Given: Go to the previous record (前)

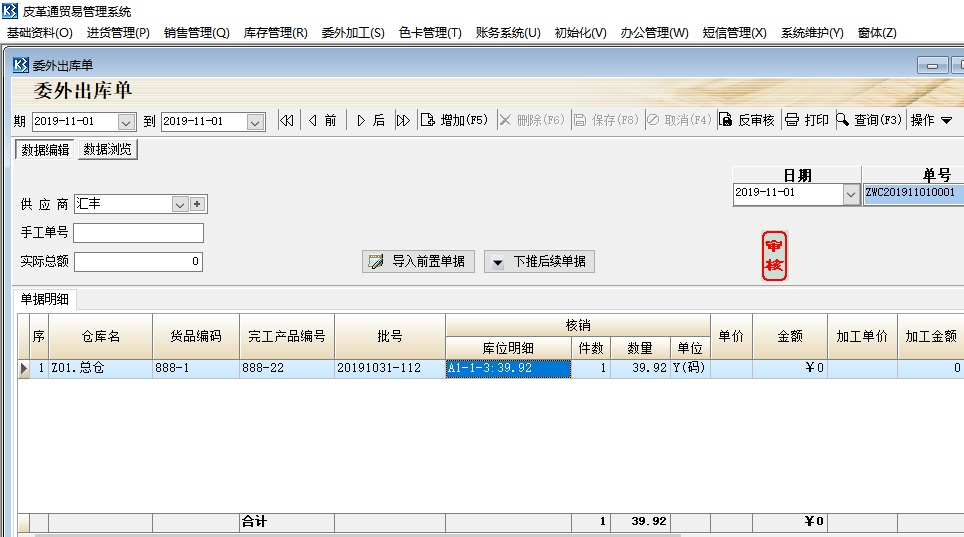Looking at the screenshot, I should [x=323, y=120].
